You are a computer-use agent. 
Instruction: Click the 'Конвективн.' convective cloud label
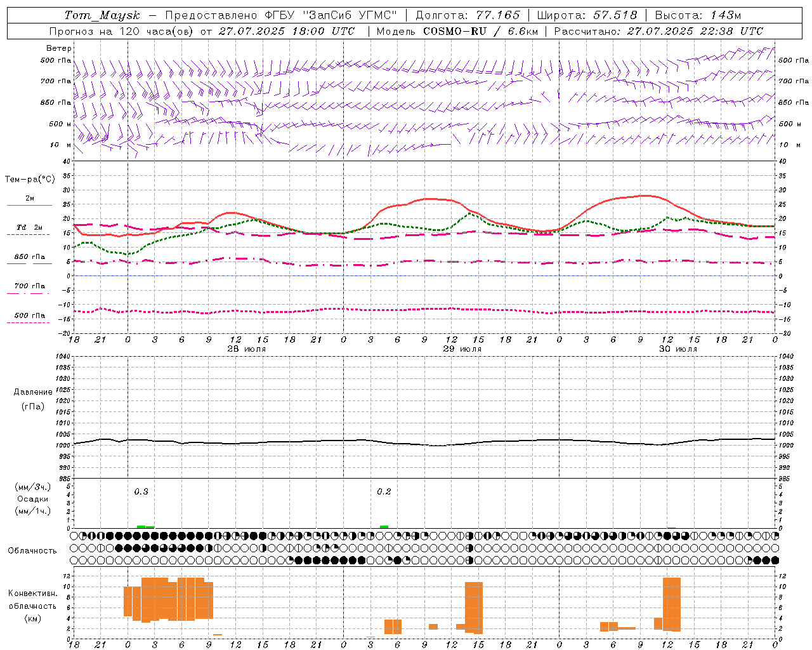[x=32, y=593]
